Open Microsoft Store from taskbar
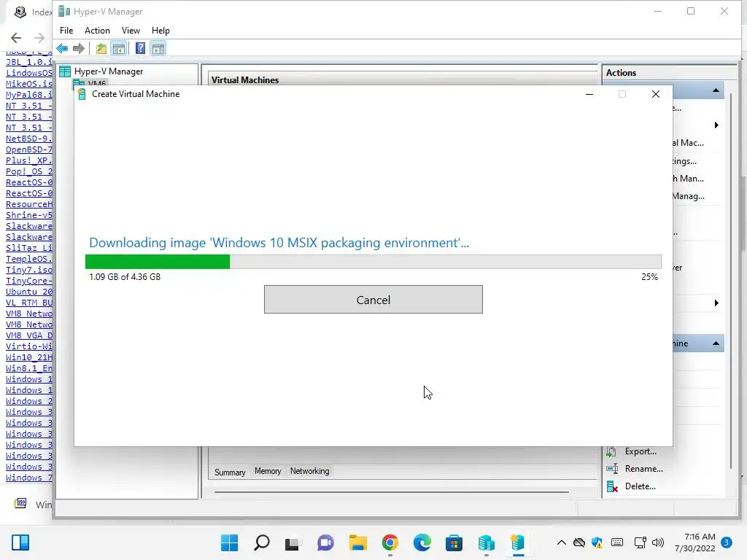This screenshot has height=560, width=747. tap(454, 542)
